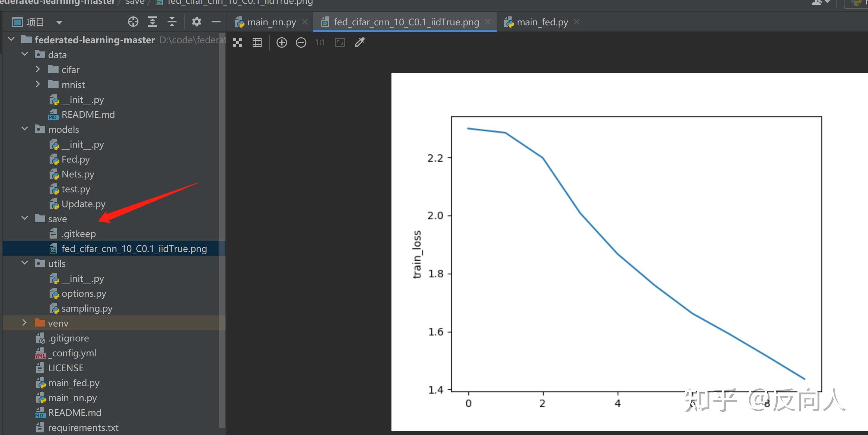The height and width of the screenshot is (435, 868).
Task: Close the fed_cifar_cnn_10_C0.1_iidTrue.png tab
Action: click(487, 22)
